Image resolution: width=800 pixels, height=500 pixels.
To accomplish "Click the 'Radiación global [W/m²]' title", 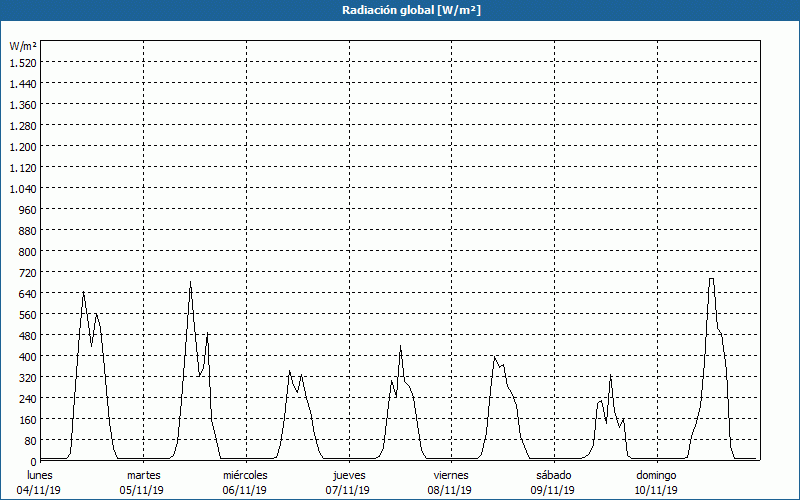I will pyautogui.click(x=411, y=10).
